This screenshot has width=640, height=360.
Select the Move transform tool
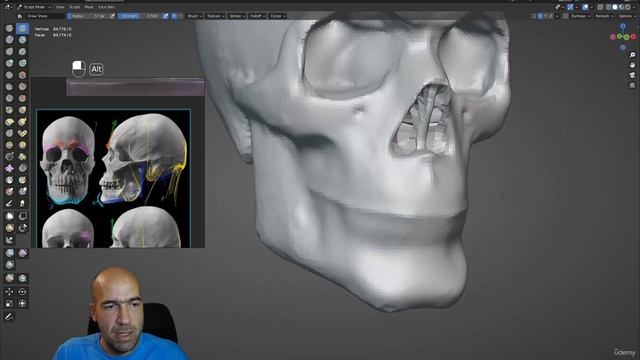9,292
